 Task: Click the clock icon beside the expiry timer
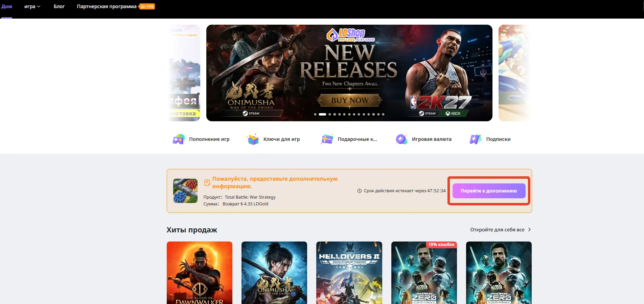pos(360,191)
